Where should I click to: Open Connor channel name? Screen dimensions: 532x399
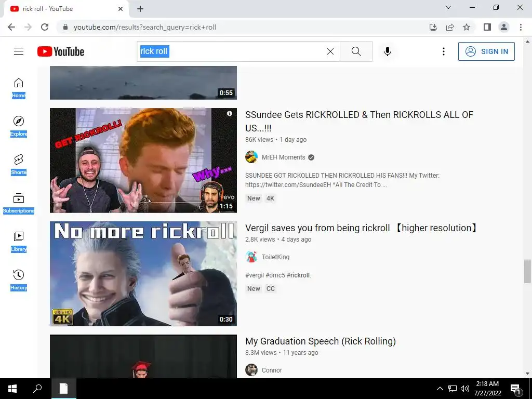(x=272, y=370)
